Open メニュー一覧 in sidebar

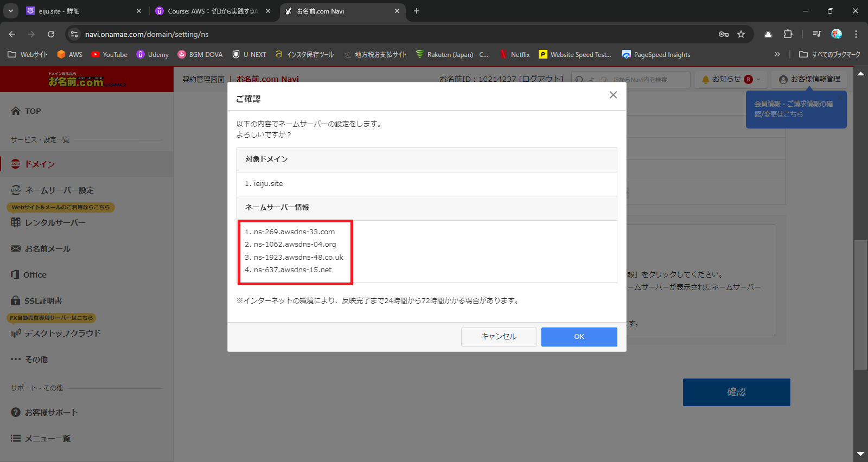point(41,439)
